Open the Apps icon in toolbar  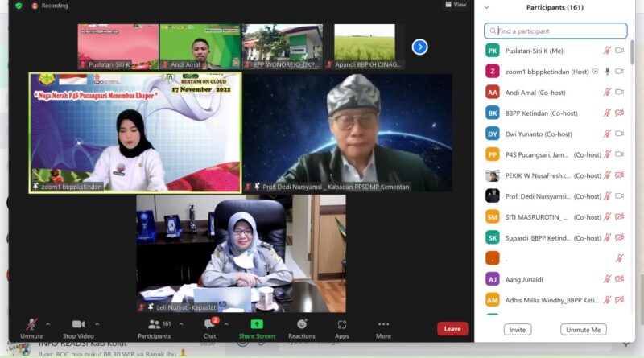(x=342, y=327)
